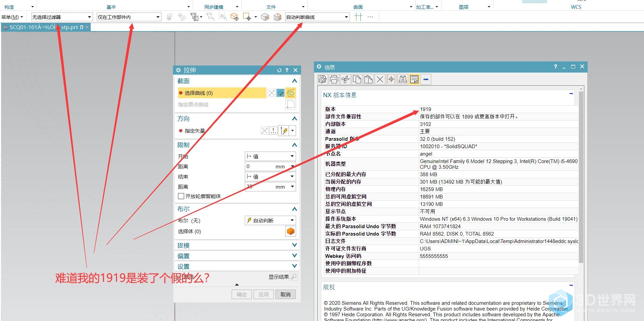Collapse the Section group

(294, 81)
